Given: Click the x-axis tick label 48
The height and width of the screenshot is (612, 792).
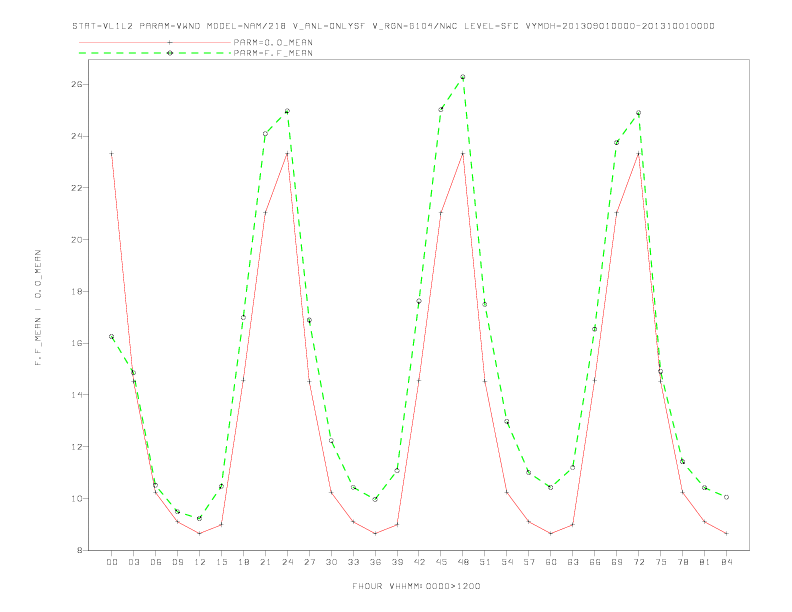Looking at the screenshot, I should [x=463, y=562].
